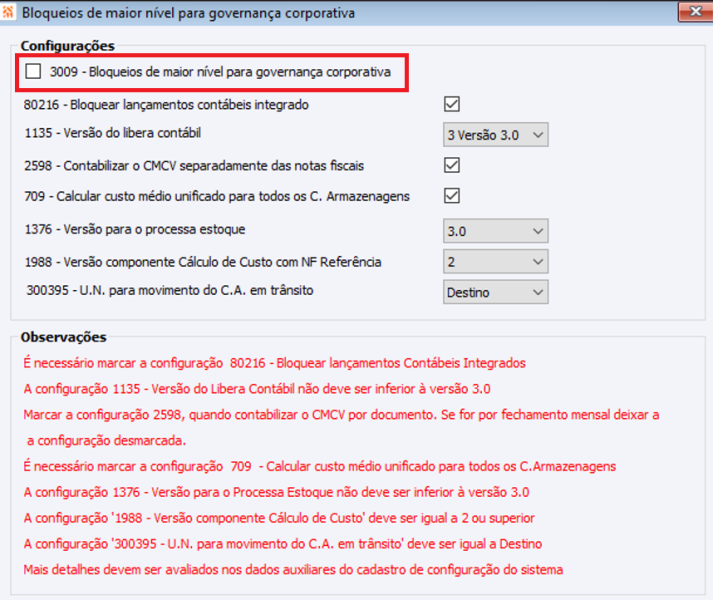Click the window title text in title bar

point(188,13)
